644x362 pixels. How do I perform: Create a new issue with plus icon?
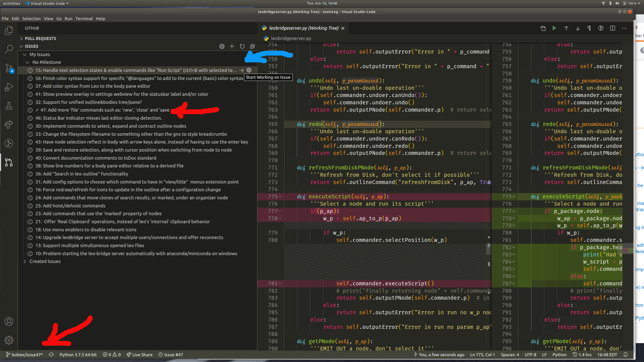[x=231, y=46]
